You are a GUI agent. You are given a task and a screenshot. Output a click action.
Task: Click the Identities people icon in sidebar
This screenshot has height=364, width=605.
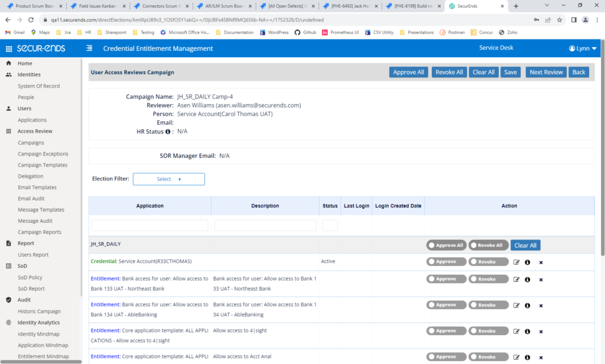(x=8, y=74)
